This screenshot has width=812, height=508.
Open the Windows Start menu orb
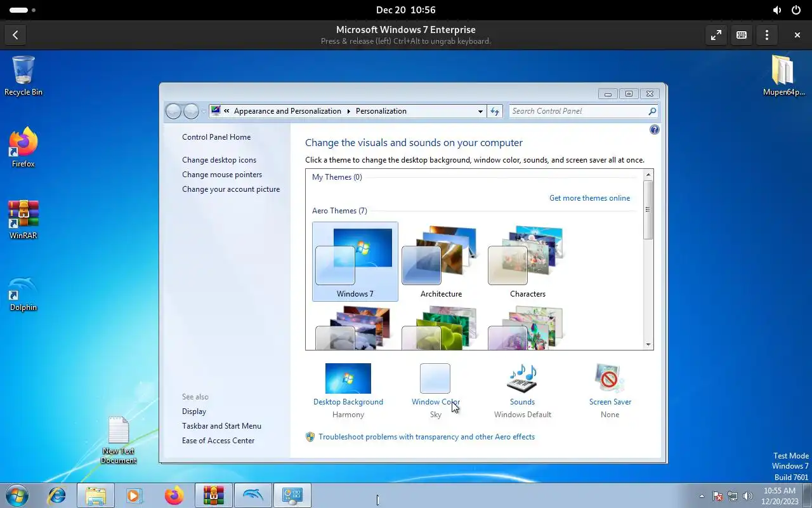17,495
